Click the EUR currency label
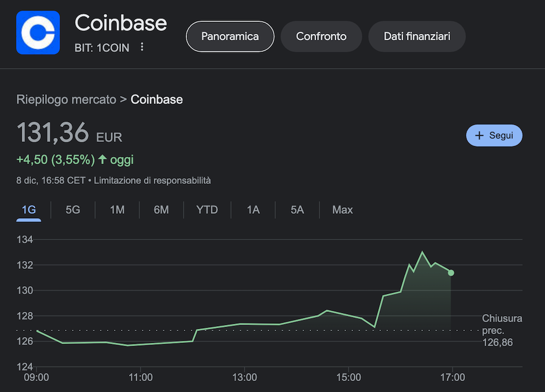The width and height of the screenshot is (545, 392). (x=109, y=137)
